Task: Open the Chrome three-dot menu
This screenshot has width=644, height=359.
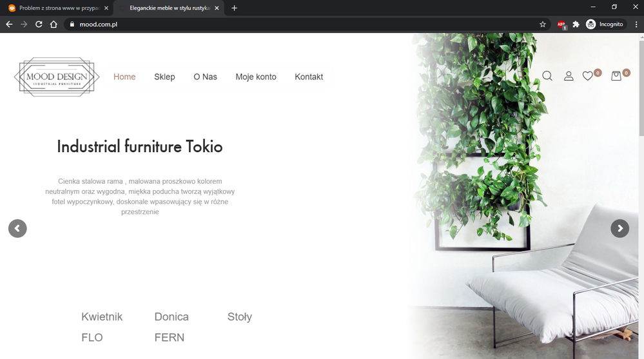Action: 636,24
